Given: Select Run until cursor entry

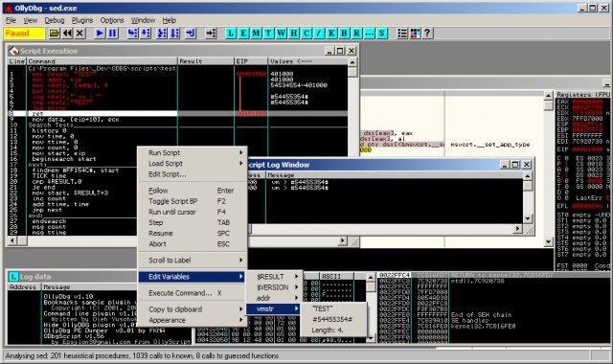Looking at the screenshot, I should [193, 212].
